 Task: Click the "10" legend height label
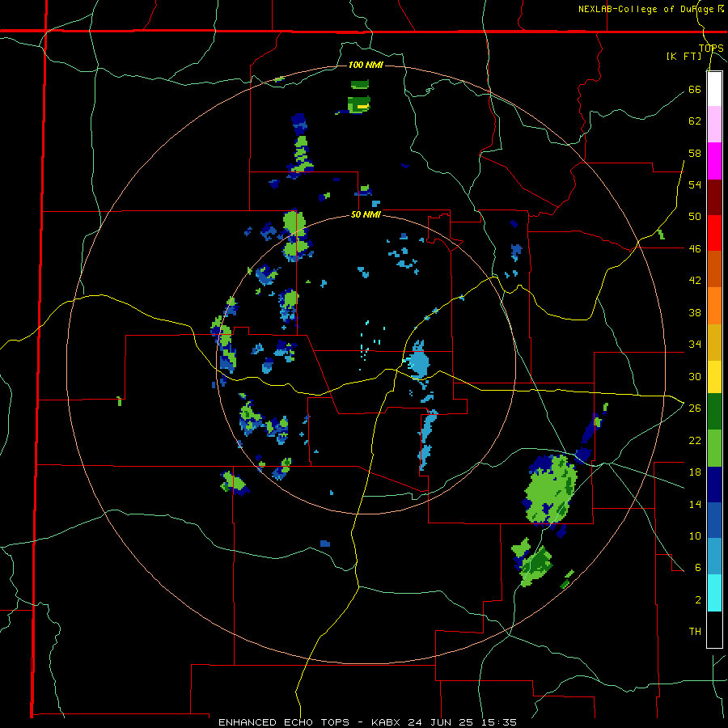(x=695, y=535)
